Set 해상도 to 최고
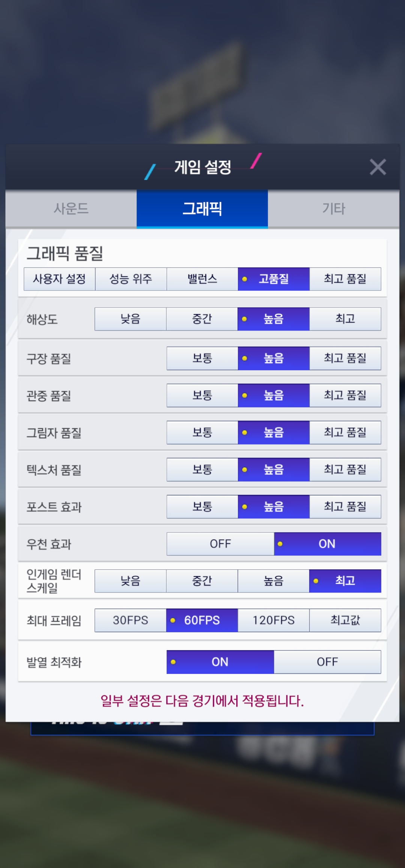Screen dimensions: 405x868 pos(345,319)
